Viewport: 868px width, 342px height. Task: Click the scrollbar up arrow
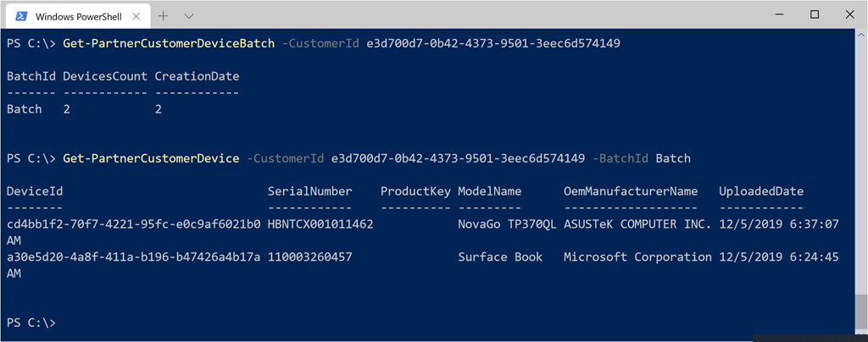[861, 34]
